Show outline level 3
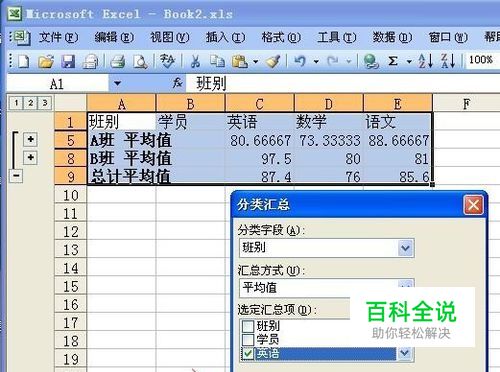500x372 pixels. [x=45, y=103]
